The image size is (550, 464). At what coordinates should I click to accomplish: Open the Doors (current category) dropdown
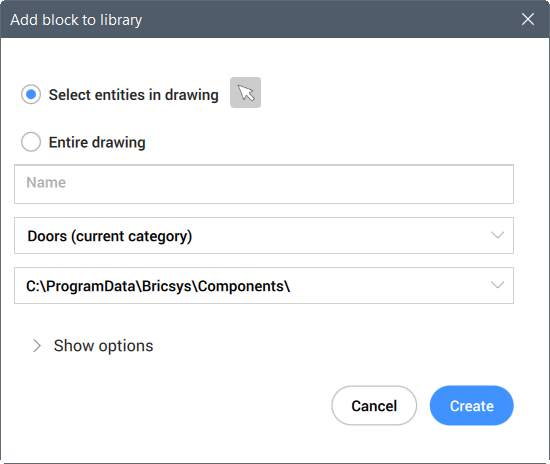tap(264, 235)
